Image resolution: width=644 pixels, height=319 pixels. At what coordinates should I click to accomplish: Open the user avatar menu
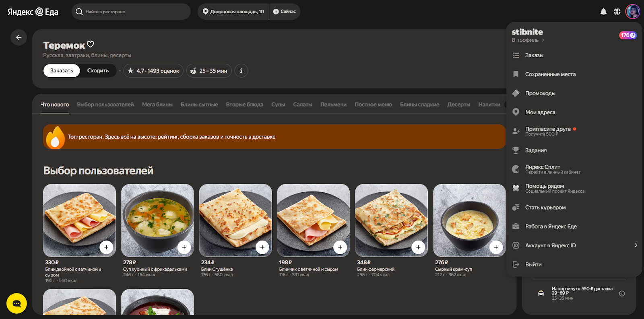tap(633, 12)
